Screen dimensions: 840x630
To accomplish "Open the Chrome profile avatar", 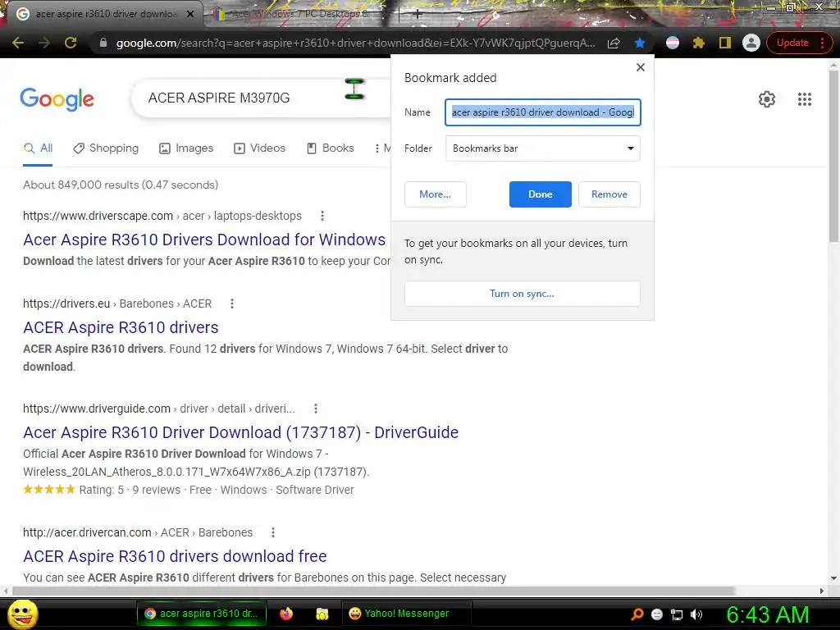I will click(x=751, y=43).
